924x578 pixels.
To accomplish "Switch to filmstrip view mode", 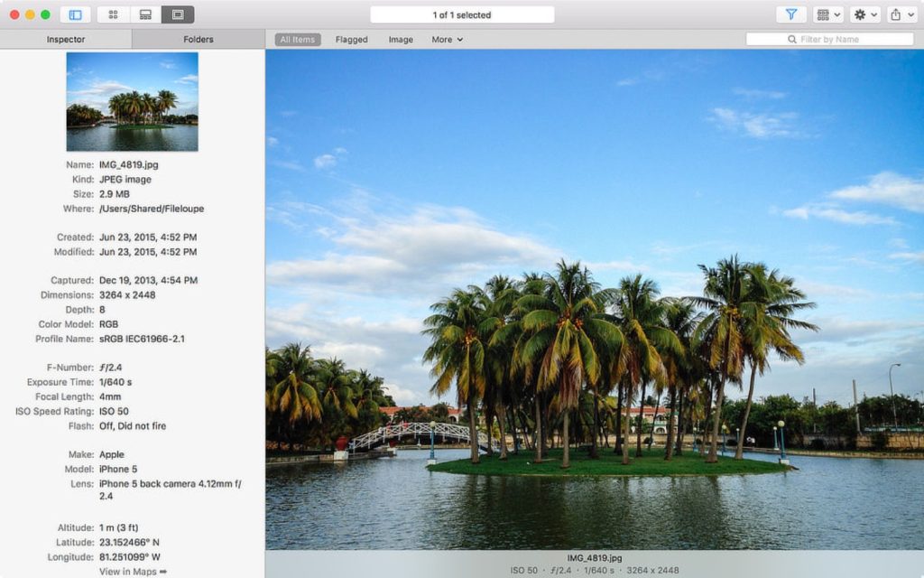I will point(144,14).
